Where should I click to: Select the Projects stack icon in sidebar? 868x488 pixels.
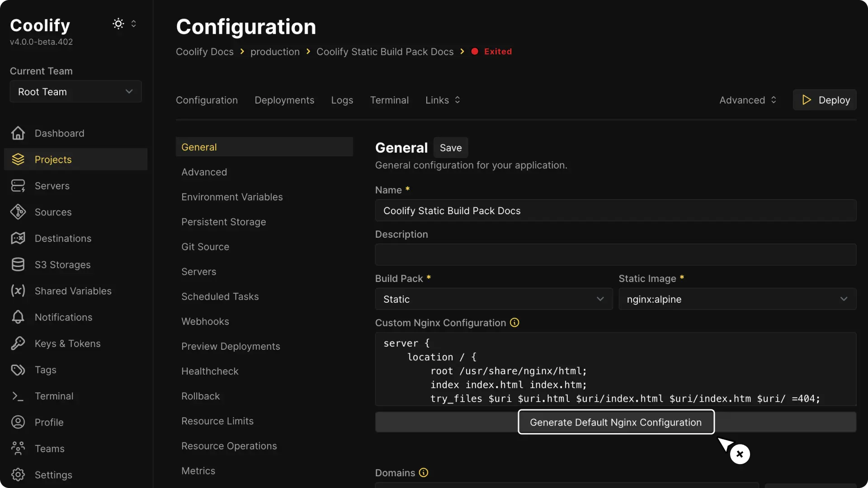click(18, 159)
